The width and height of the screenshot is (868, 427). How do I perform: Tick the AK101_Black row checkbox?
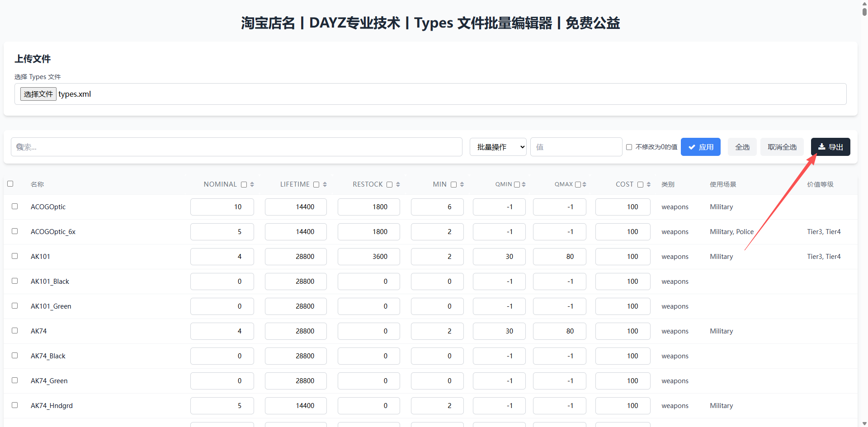15,281
